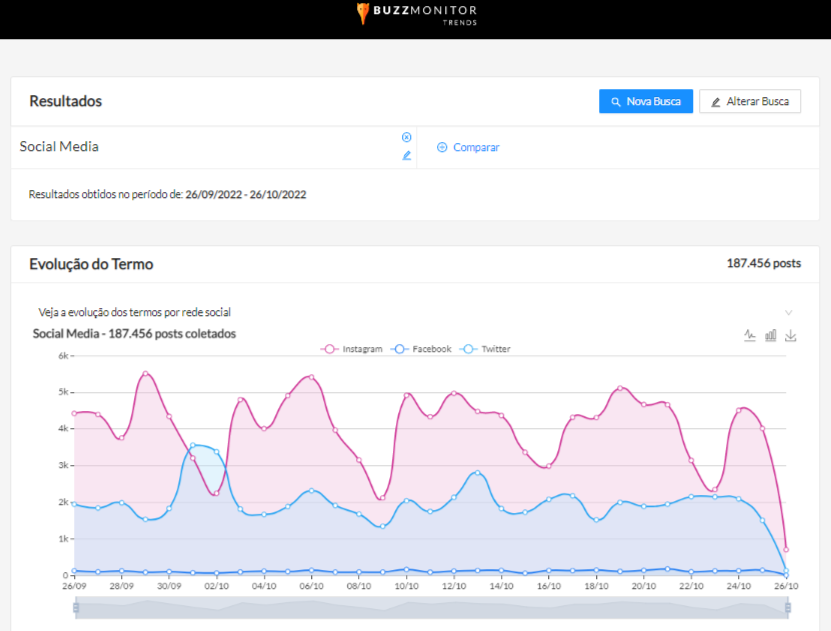This screenshot has height=631, width=831.
Task: Download the chart image
Action: (791, 335)
